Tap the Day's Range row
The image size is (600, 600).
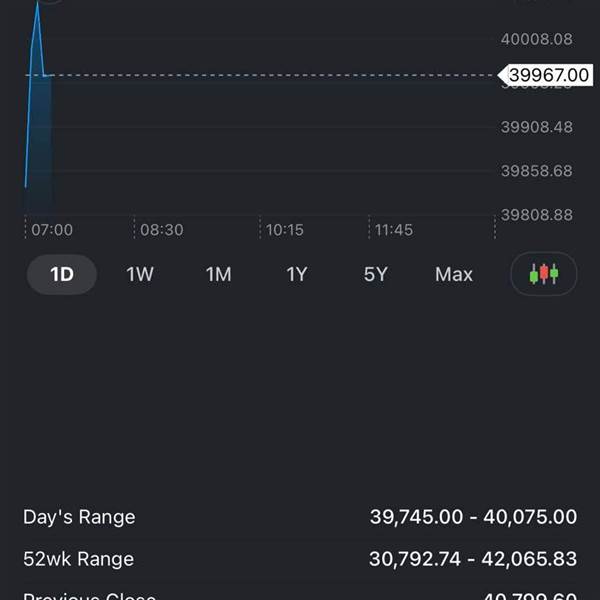(x=300, y=517)
